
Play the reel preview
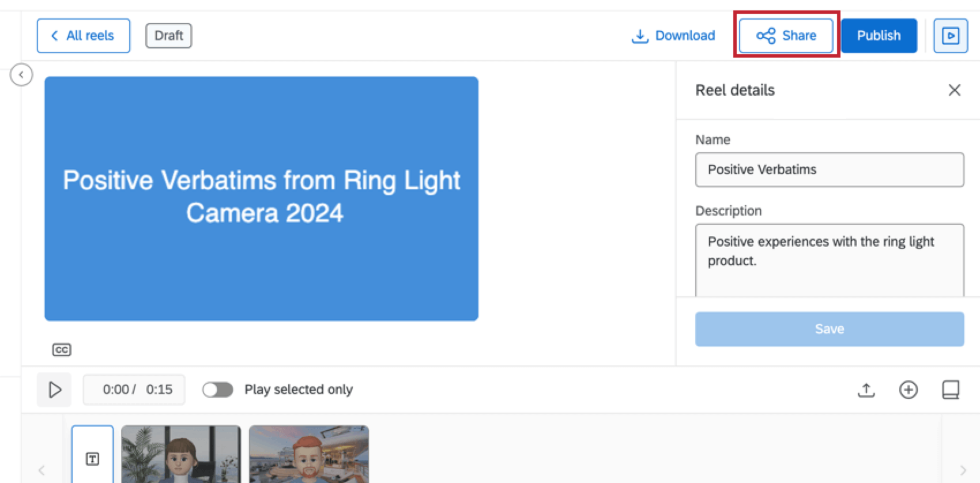pos(54,390)
